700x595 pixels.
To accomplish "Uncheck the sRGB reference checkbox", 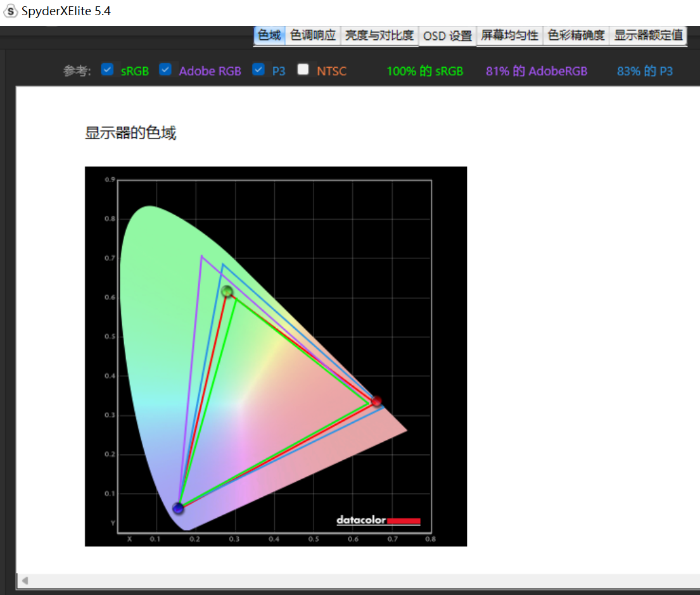I will (107, 70).
